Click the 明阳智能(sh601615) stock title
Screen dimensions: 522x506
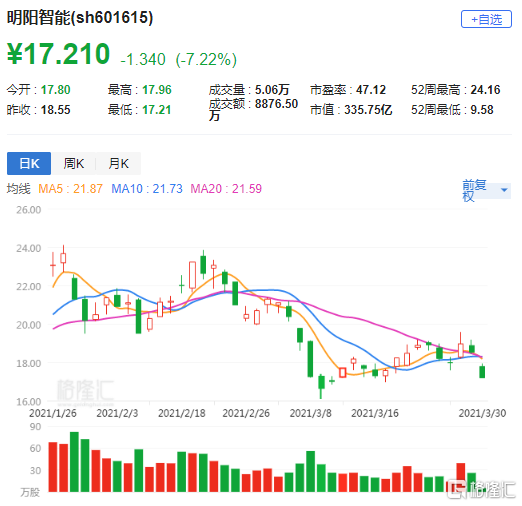pos(80,17)
